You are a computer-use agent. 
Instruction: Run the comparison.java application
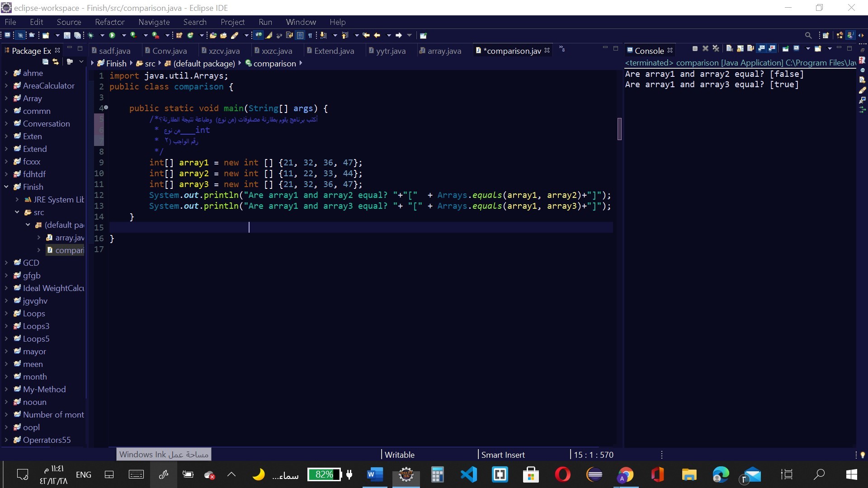click(x=111, y=35)
